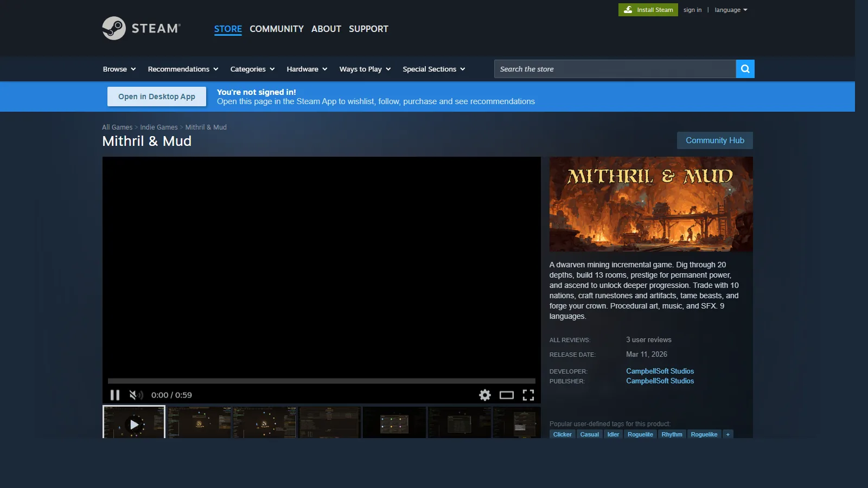This screenshot has width=868, height=488.
Task: Open the SUPPORT tab
Action: point(368,29)
